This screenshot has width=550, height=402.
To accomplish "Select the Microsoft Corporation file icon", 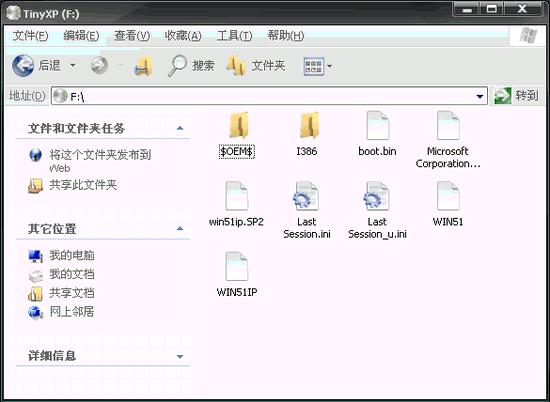I will (448, 125).
